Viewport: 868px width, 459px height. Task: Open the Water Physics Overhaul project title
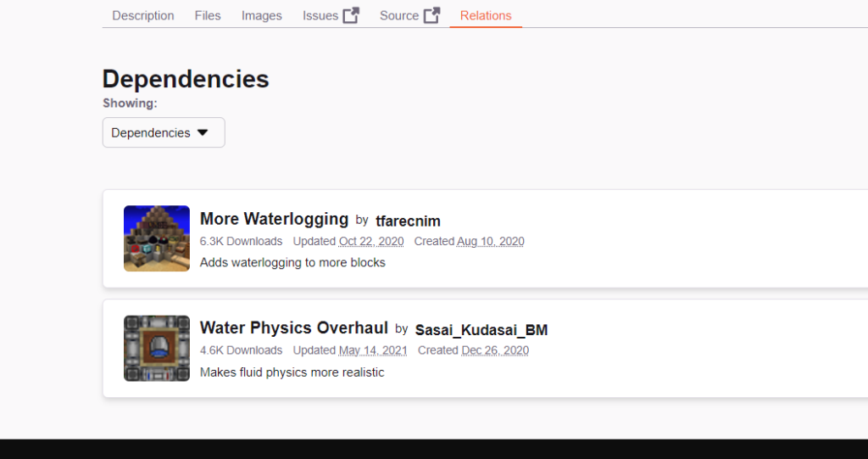click(x=293, y=327)
